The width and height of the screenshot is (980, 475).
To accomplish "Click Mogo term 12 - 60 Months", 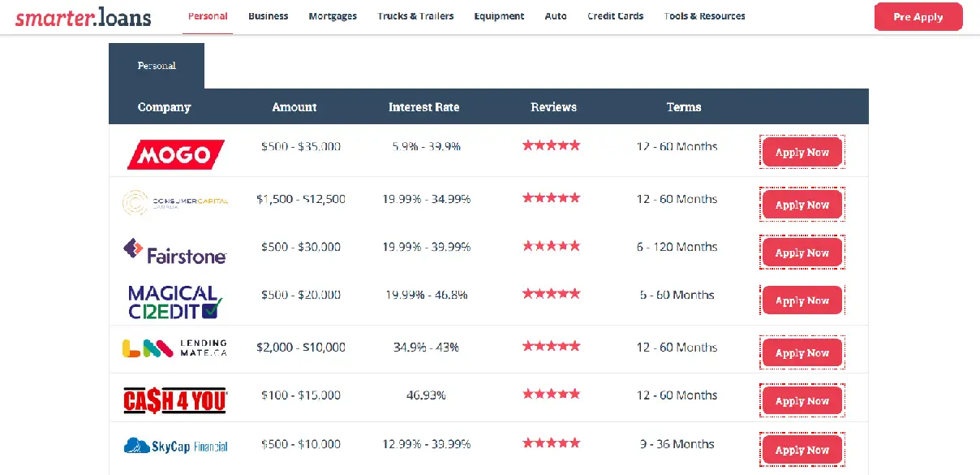I will (x=677, y=147).
